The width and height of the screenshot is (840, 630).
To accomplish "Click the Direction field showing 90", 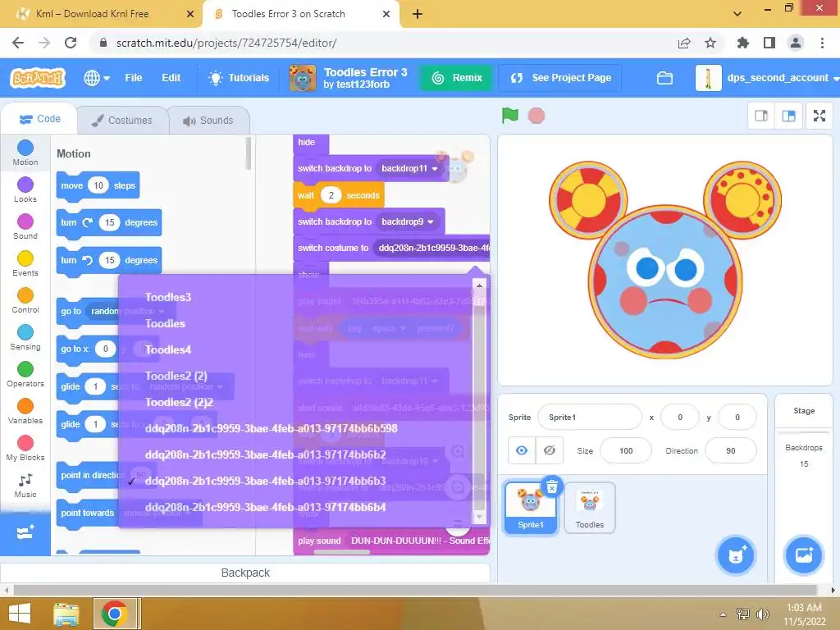I will tap(731, 451).
